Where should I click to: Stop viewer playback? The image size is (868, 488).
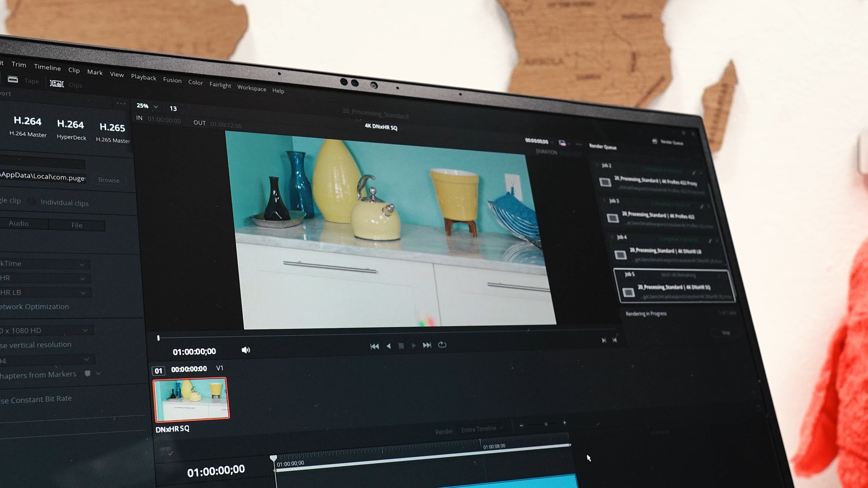point(401,346)
